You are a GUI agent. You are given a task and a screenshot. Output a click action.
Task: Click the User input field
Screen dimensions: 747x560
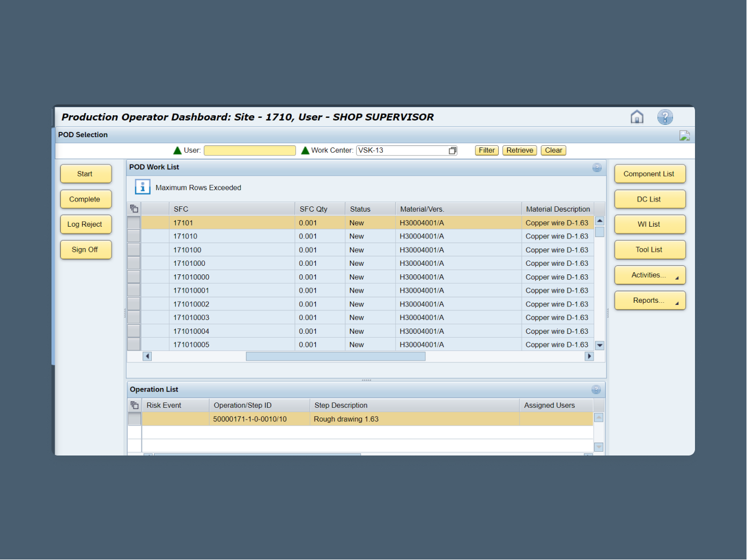(250, 151)
